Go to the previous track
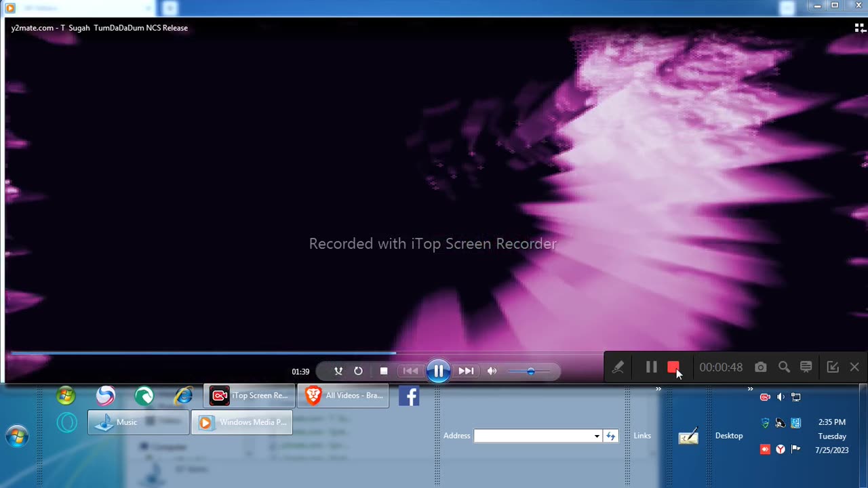 point(411,371)
